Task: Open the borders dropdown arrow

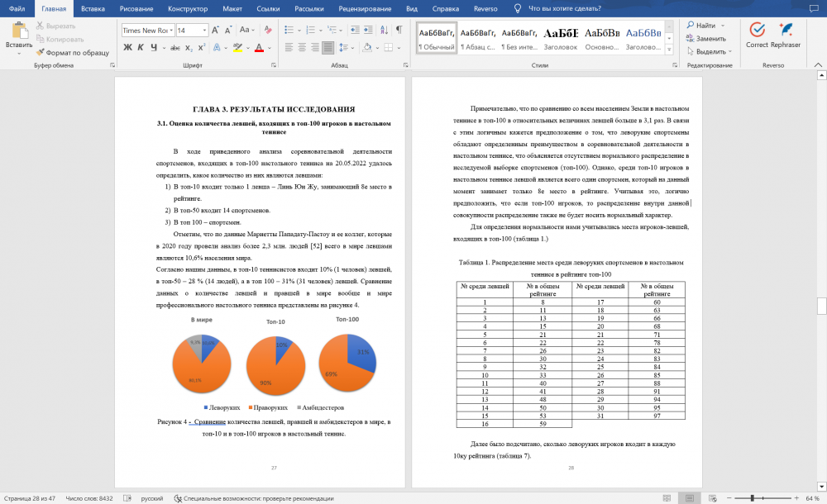Action: [x=399, y=48]
